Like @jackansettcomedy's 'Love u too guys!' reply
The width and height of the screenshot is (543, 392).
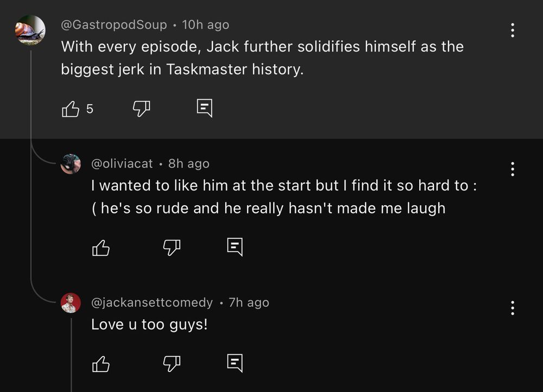(101, 364)
